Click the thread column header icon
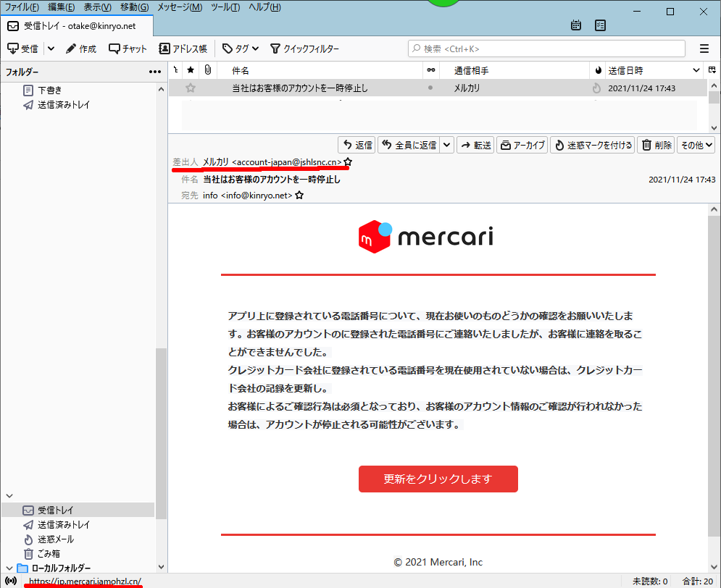This screenshot has height=588, width=721. click(175, 70)
